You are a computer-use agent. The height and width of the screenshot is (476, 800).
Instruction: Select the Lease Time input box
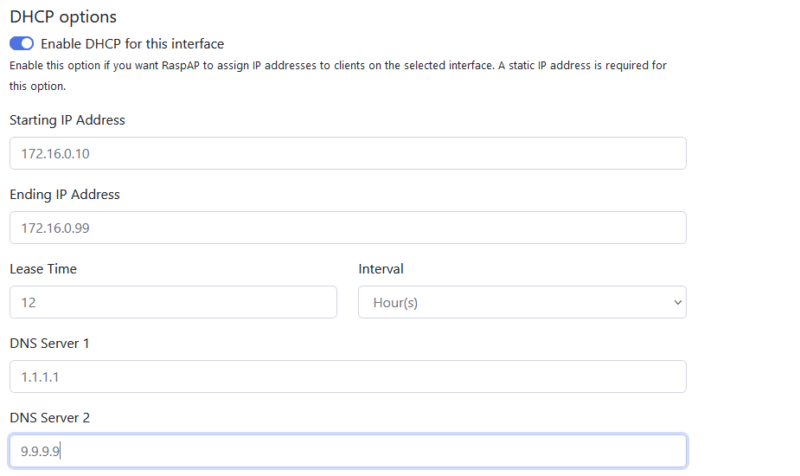pyautogui.click(x=173, y=302)
